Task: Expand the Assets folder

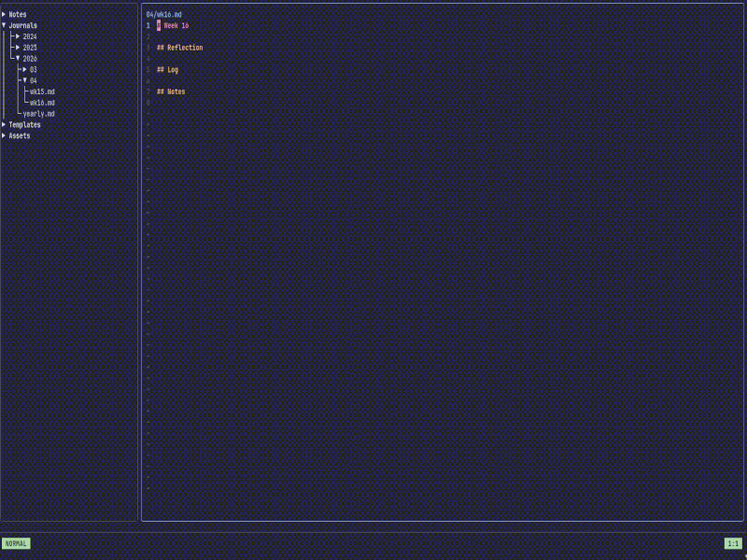Action: (4, 135)
